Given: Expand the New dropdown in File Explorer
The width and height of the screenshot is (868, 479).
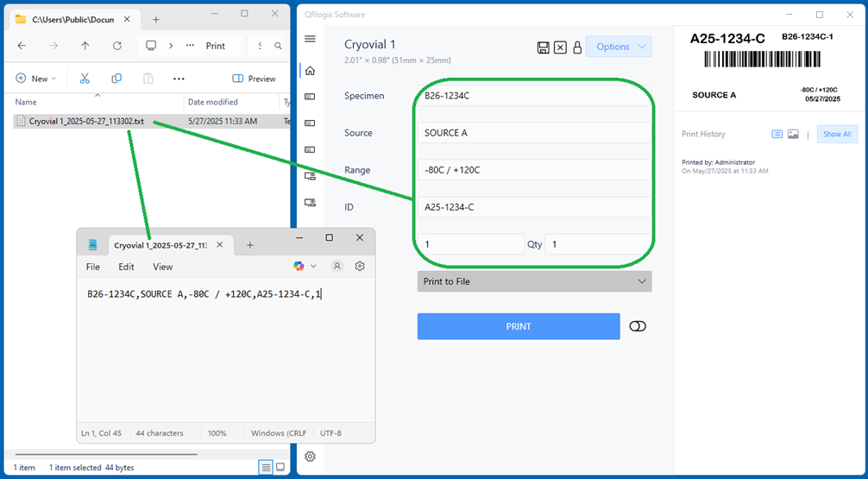Looking at the screenshot, I should 35,79.
